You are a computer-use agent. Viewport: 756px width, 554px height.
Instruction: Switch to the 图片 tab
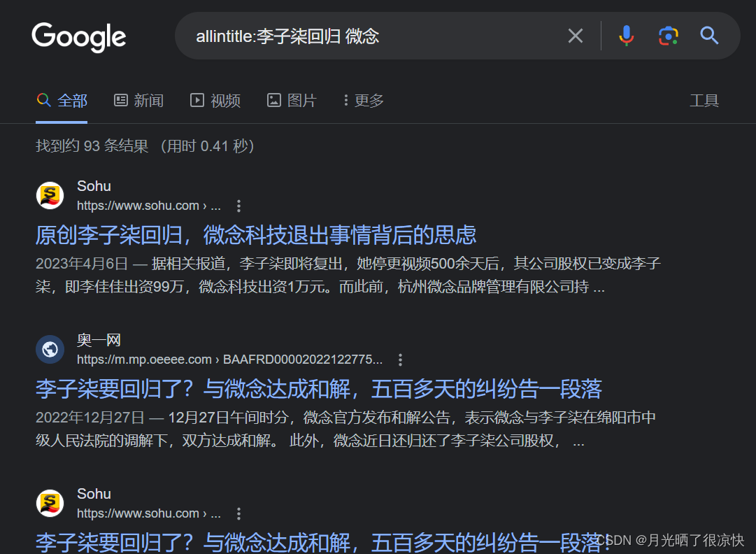[x=292, y=101]
